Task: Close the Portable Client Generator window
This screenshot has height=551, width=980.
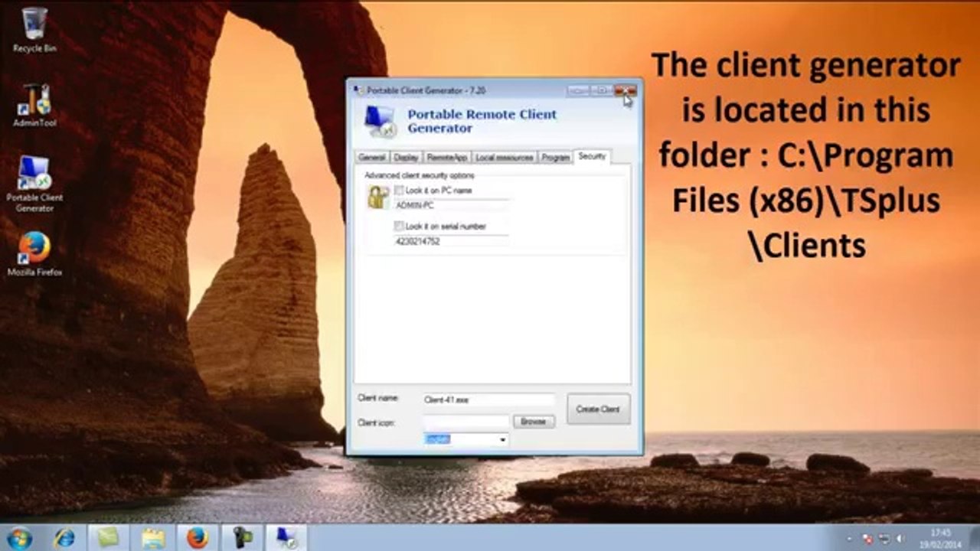Action: (x=626, y=90)
